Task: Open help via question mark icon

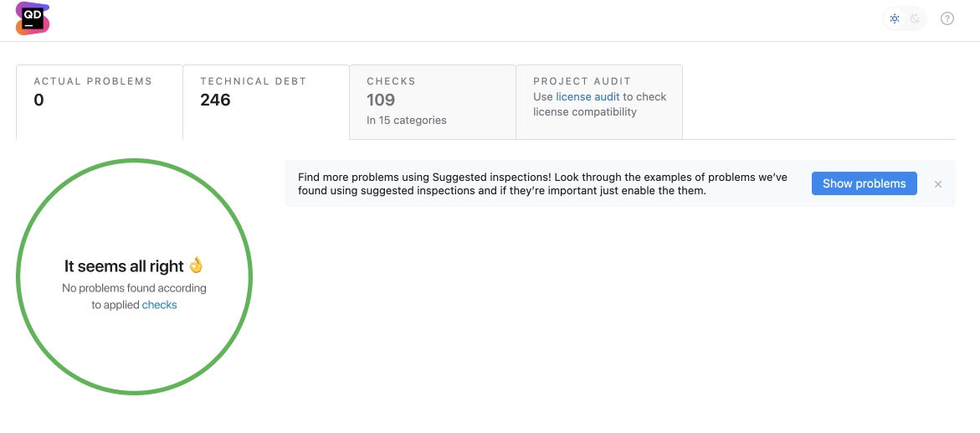Action: [947, 18]
